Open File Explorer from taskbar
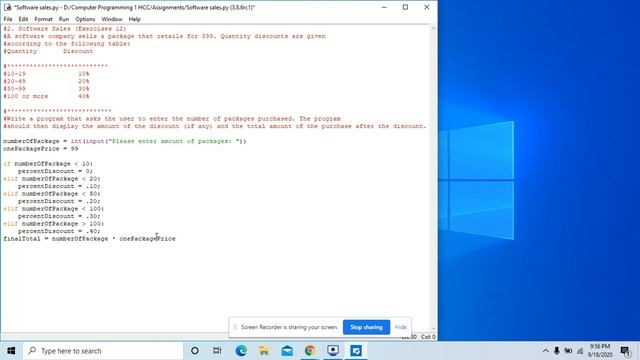 tap(264, 351)
